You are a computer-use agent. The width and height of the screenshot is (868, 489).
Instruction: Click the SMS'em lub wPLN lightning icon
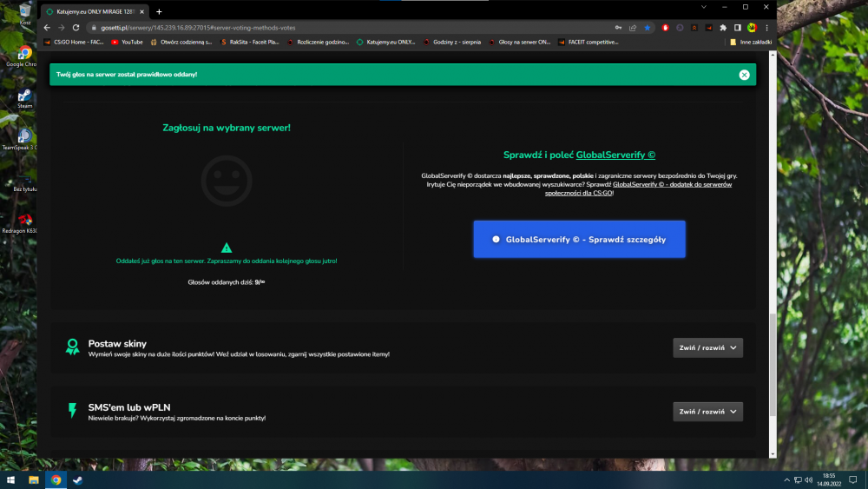click(73, 410)
